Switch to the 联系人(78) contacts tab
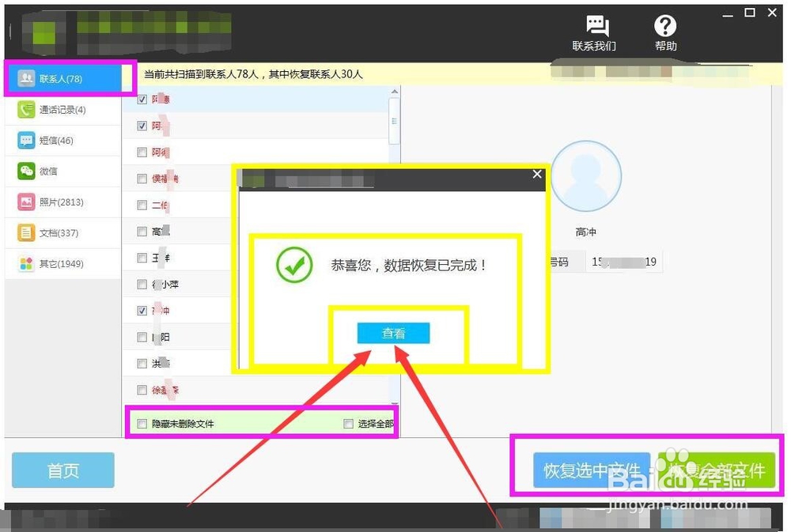Screen dimensions: 791x532 [x=59, y=77]
